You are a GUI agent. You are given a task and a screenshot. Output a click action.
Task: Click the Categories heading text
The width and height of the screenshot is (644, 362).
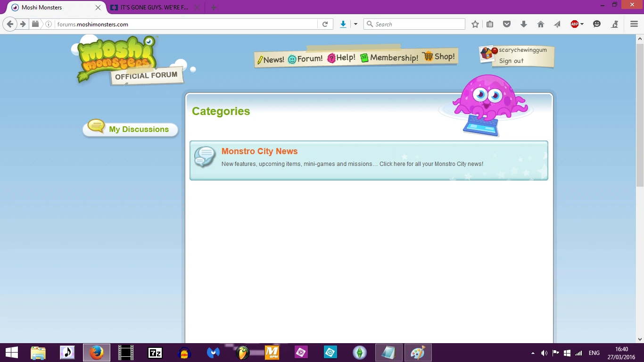point(221,111)
